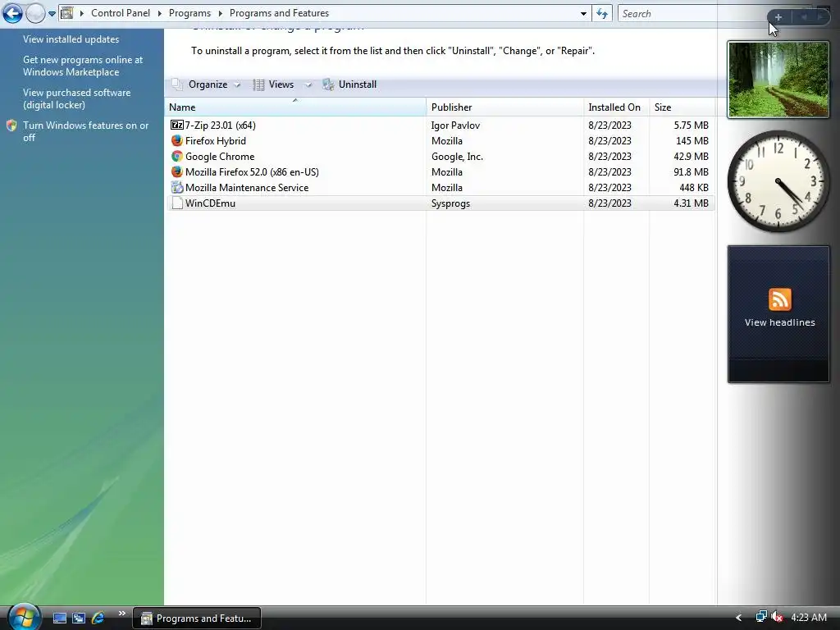Expand the Organize dropdown arrow
This screenshot has height=630, width=840.
click(x=237, y=84)
